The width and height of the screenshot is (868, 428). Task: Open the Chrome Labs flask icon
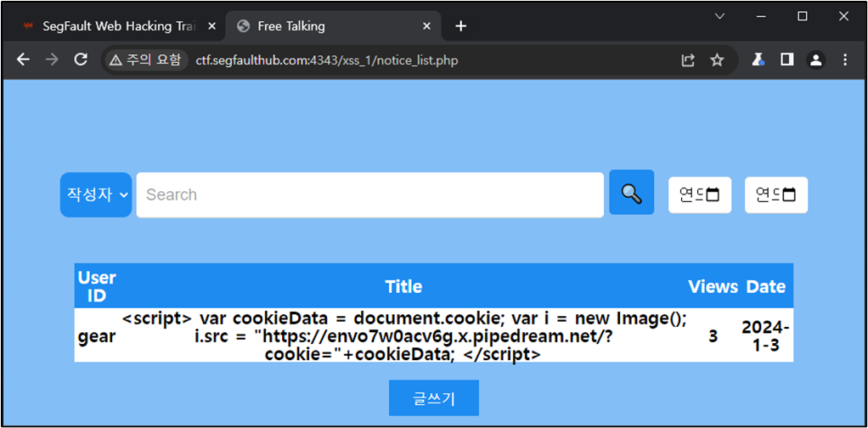click(x=758, y=59)
